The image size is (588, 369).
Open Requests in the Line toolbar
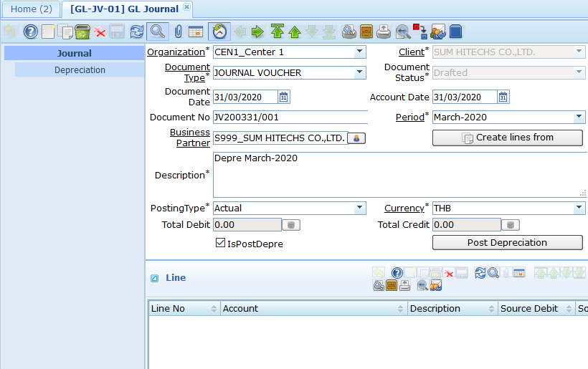click(x=436, y=285)
